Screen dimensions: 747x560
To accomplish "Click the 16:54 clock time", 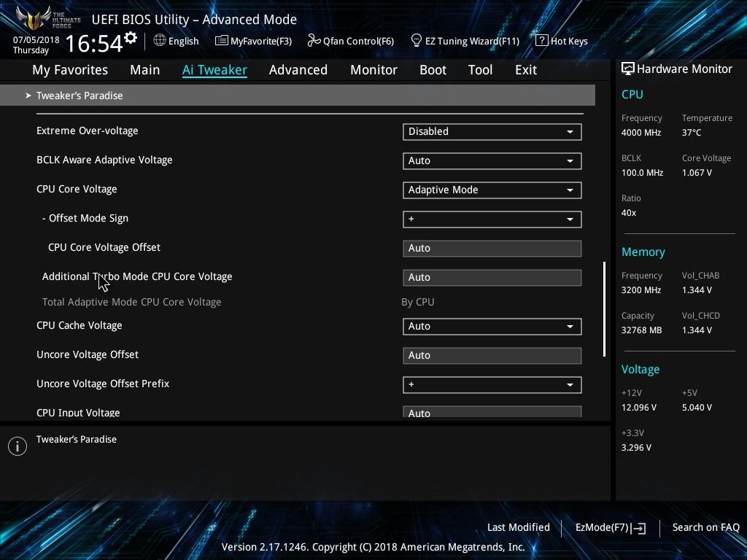I will pyautogui.click(x=94, y=43).
